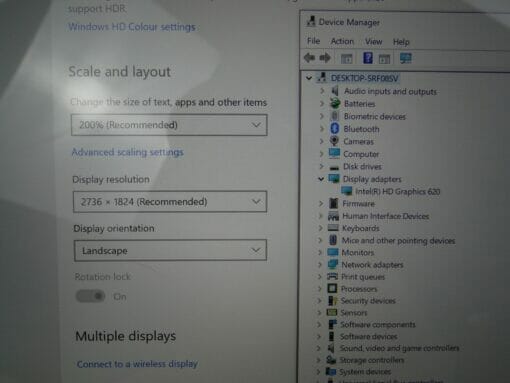
Task: Select the Monitors label
Action: click(x=358, y=253)
